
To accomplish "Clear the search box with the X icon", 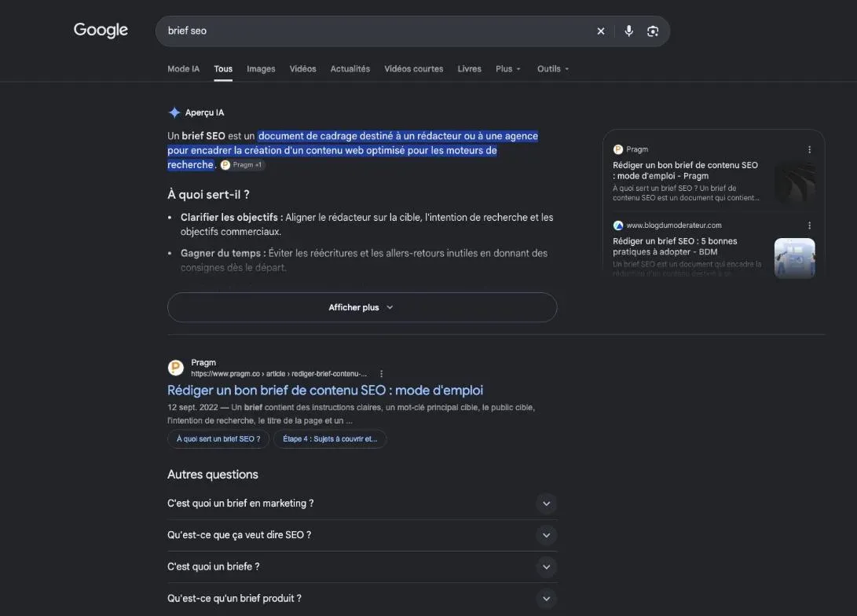I will coord(601,31).
